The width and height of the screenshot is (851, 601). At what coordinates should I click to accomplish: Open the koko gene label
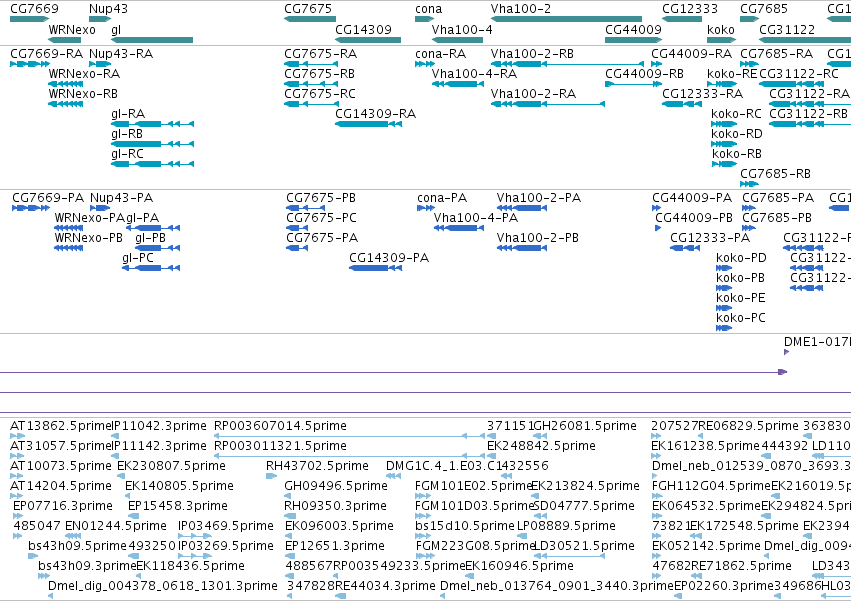point(721,29)
